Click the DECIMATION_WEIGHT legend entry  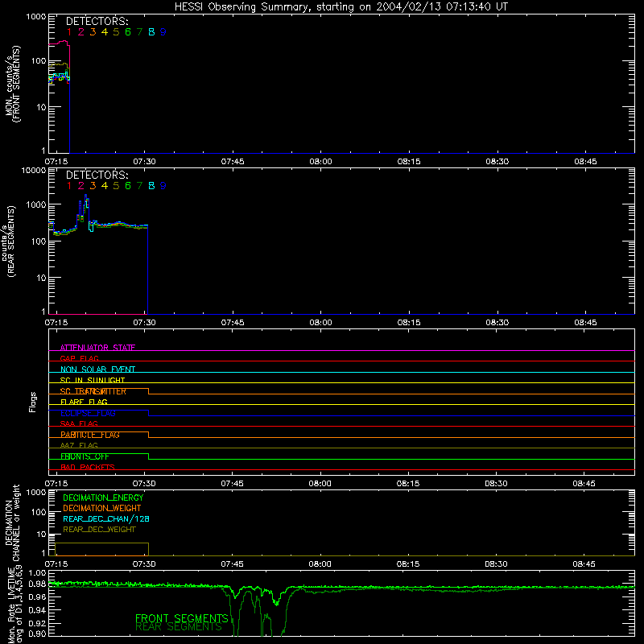(102, 508)
